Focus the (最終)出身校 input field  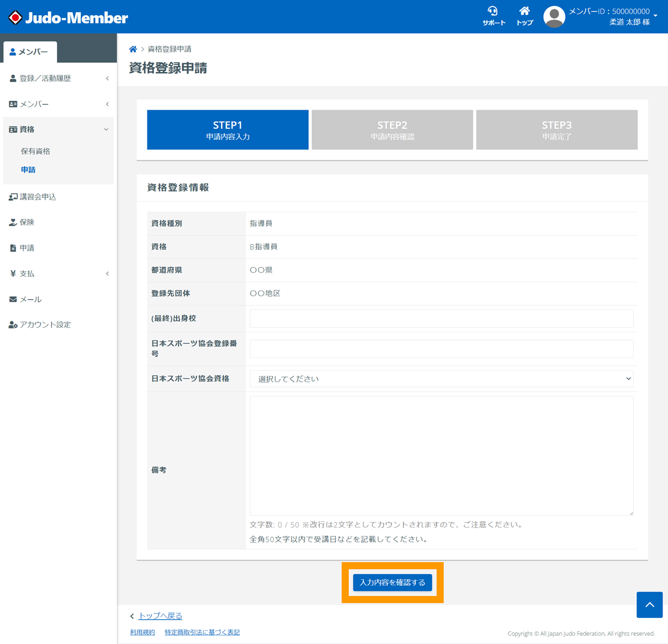click(x=442, y=319)
